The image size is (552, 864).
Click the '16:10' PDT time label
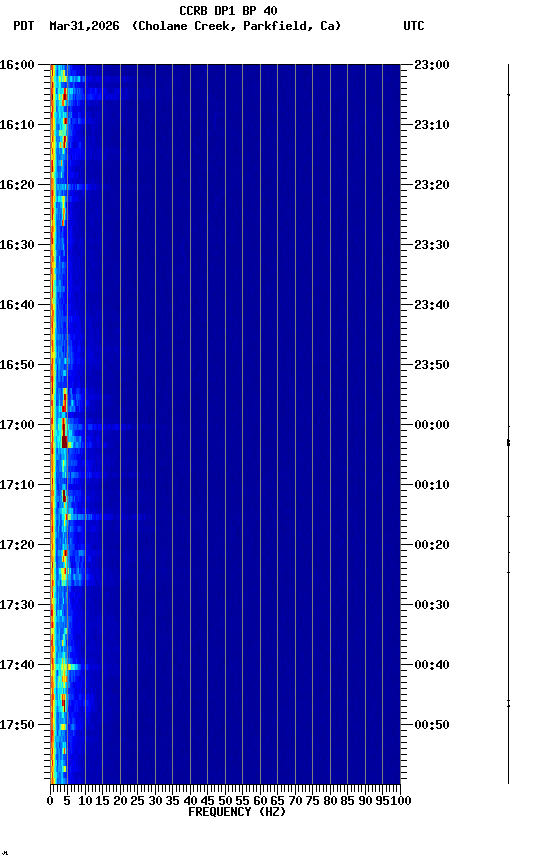click(x=17, y=125)
